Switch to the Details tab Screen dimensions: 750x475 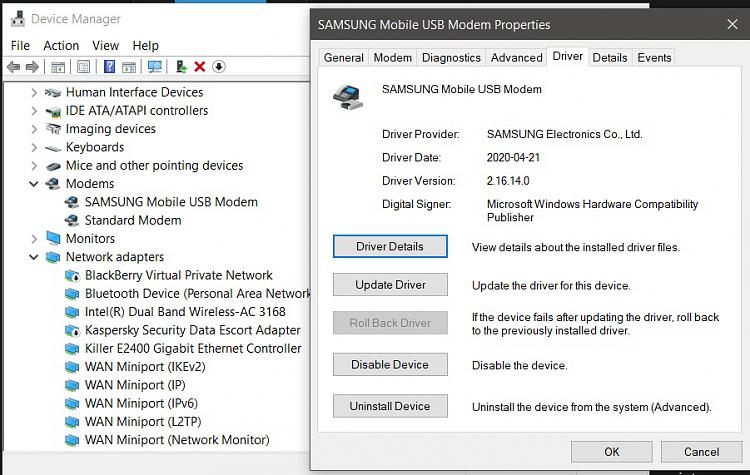click(x=610, y=57)
